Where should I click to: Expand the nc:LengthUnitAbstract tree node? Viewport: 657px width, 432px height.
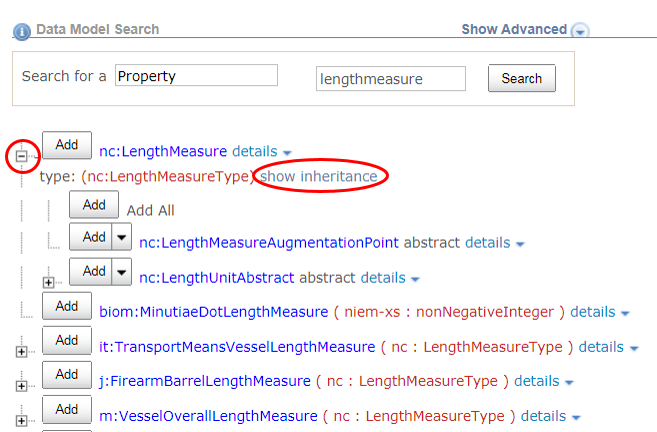[48, 282]
